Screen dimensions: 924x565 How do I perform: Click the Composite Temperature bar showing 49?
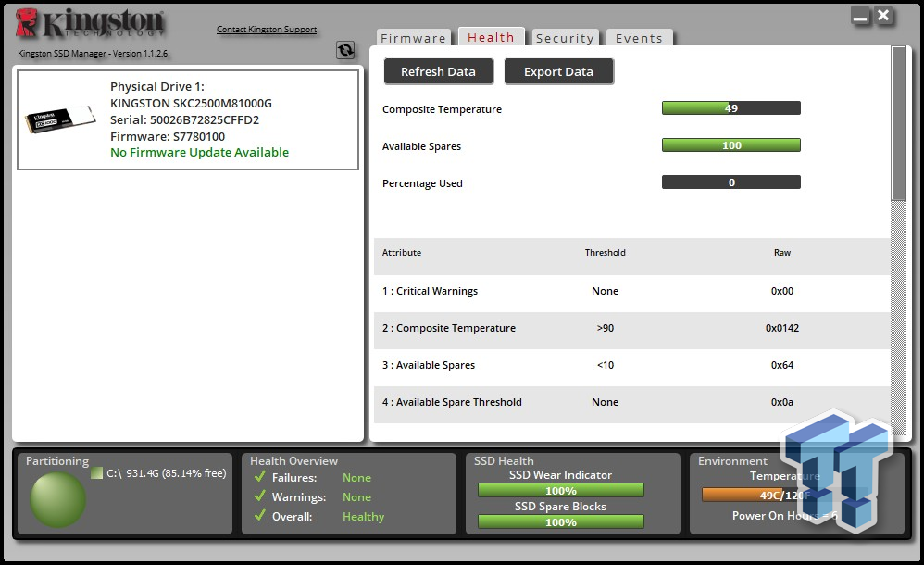click(x=730, y=108)
